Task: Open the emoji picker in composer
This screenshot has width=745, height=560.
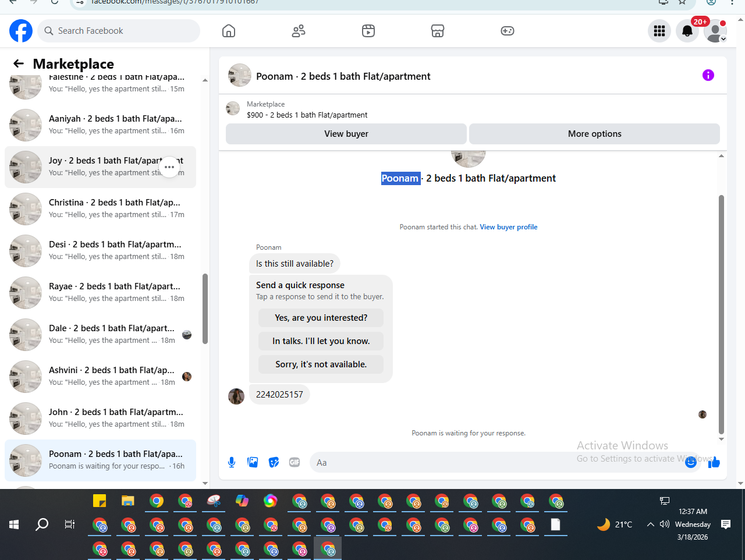Action: pos(691,462)
